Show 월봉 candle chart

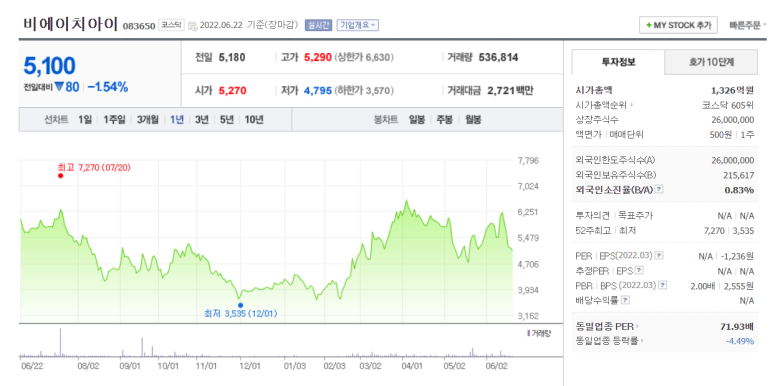click(473, 120)
